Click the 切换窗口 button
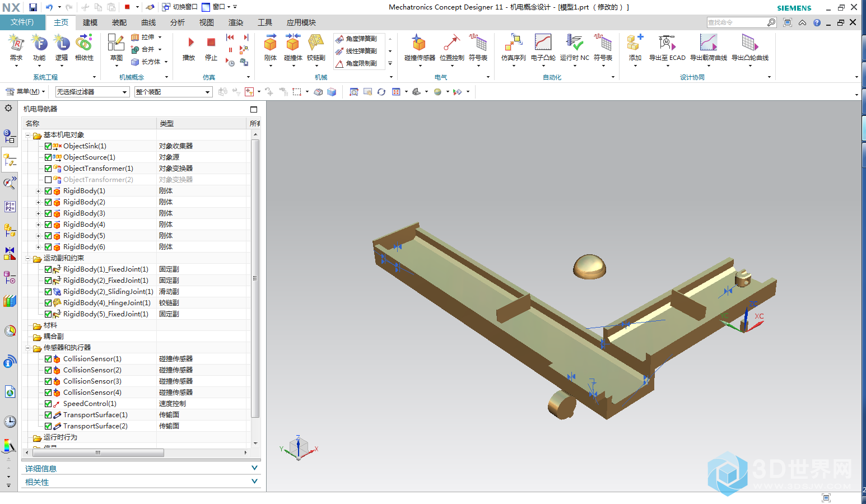Image resolution: width=866 pixels, height=504 pixels. click(x=179, y=7)
